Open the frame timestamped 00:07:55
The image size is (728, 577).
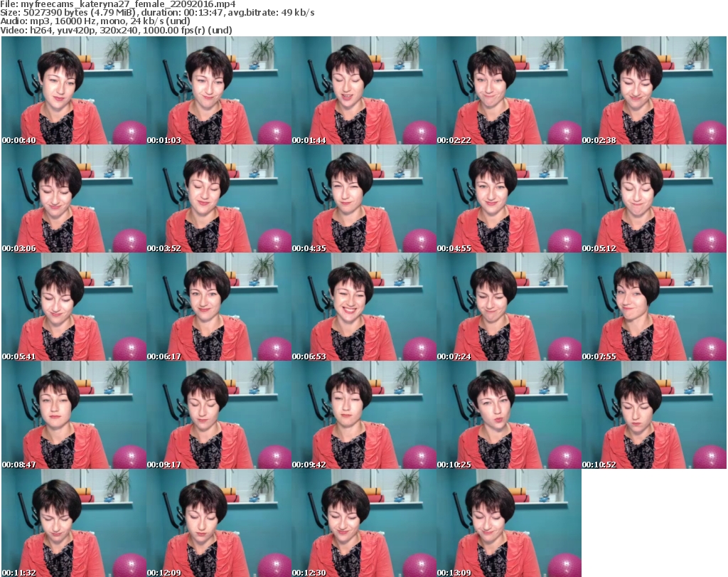tap(654, 307)
